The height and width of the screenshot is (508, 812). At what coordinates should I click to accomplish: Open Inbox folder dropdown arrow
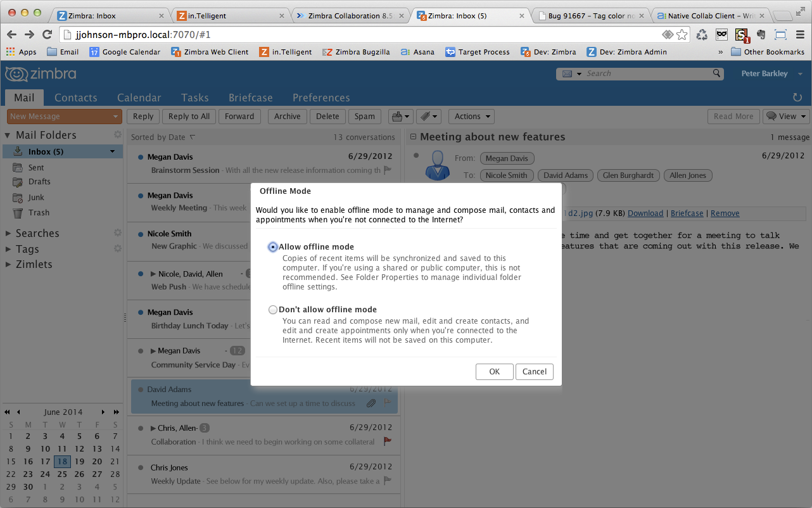click(112, 152)
